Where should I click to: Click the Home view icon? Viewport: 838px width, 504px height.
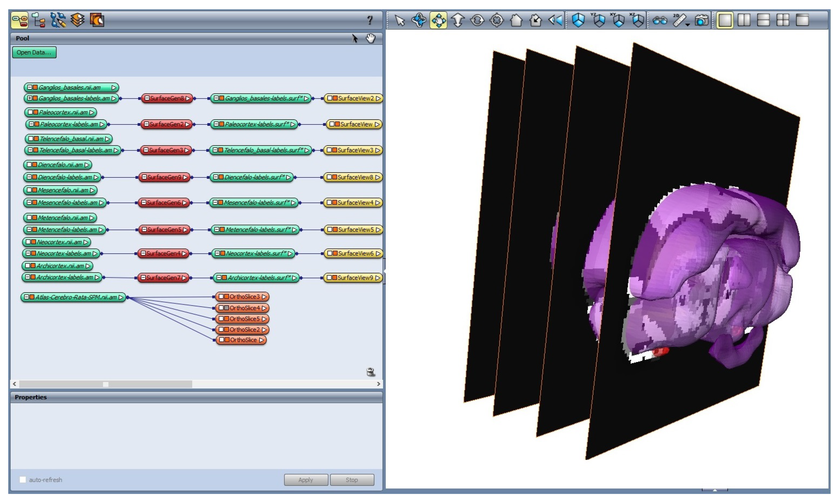pyautogui.click(x=516, y=21)
